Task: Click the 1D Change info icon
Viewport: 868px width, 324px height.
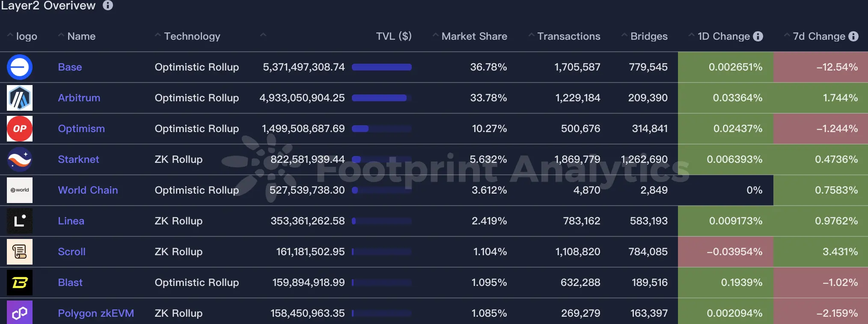Action: click(758, 36)
